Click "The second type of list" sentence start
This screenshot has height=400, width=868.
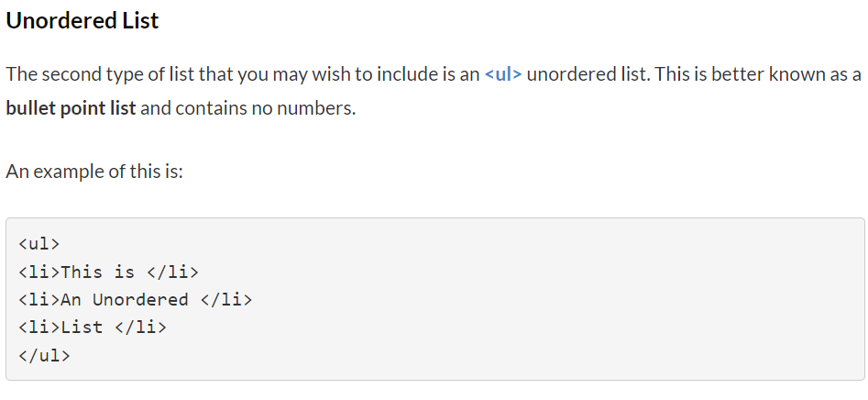[x=92, y=74]
